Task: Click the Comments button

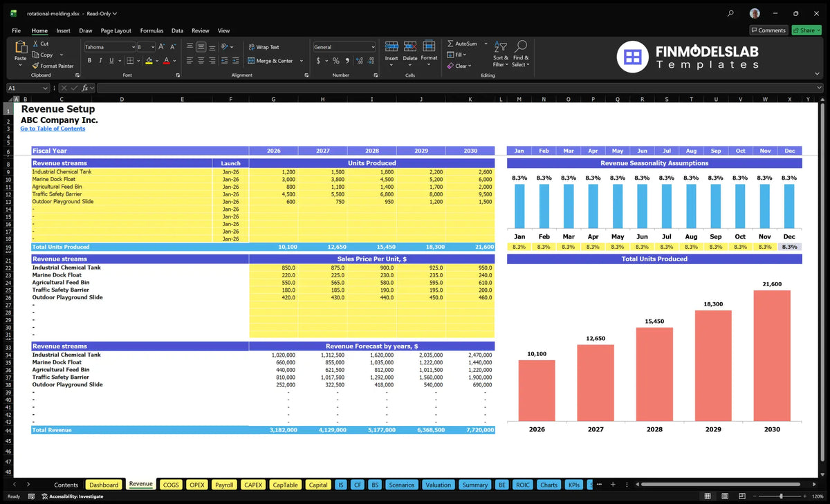Action: [x=768, y=30]
